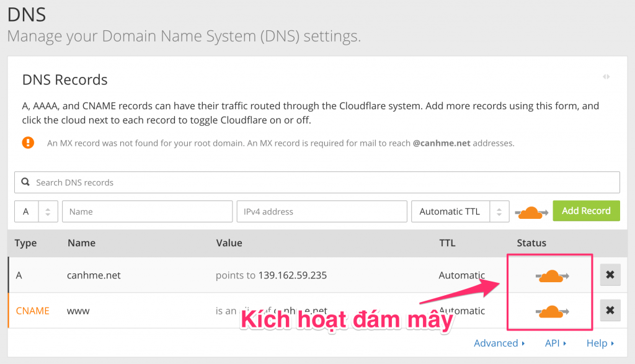The width and height of the screenshot is (635, 364).
Task: Click the IPv4 address input field
Action: pyautogui.click(x=321, y=211)
